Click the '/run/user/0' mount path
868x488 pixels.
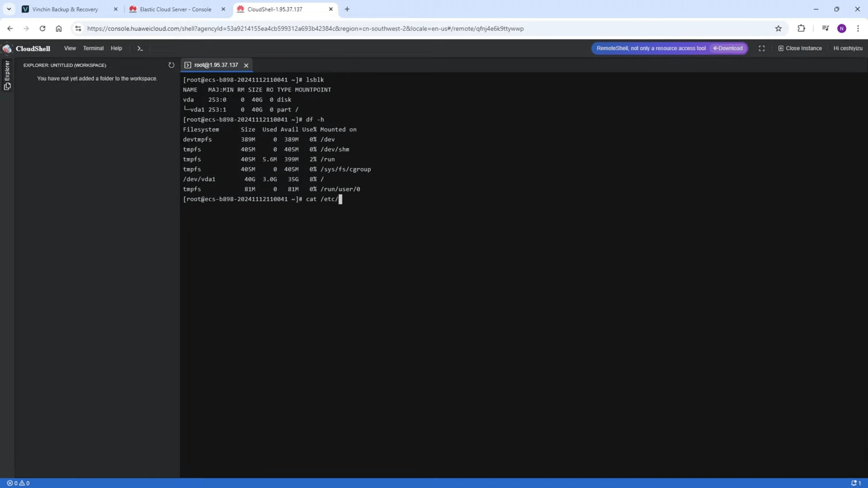point(340,189)
